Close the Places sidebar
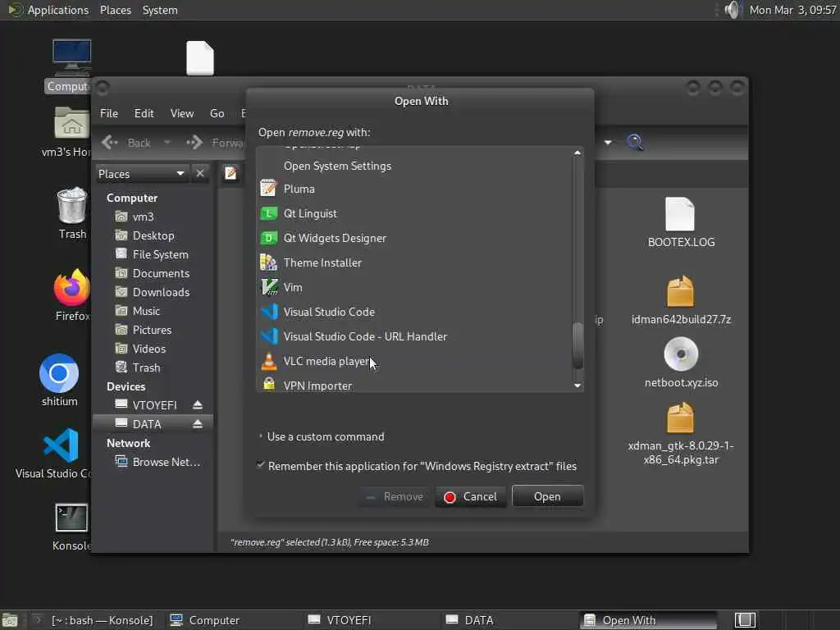 200,174
